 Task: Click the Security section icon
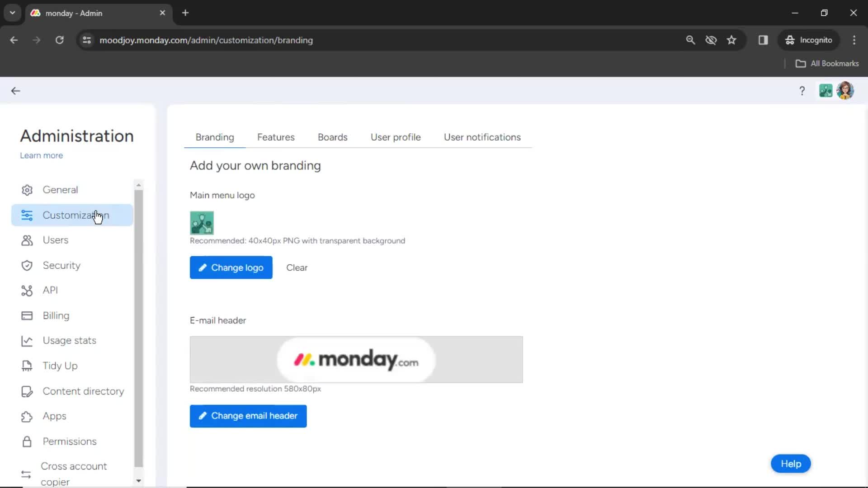(x=26, y=264)
